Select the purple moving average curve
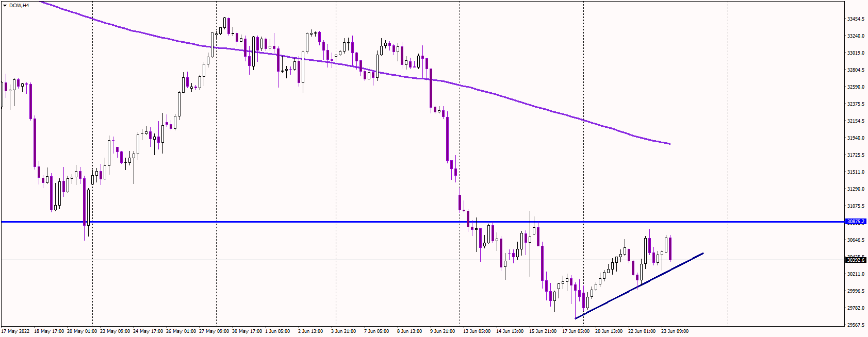 (356, 69)
